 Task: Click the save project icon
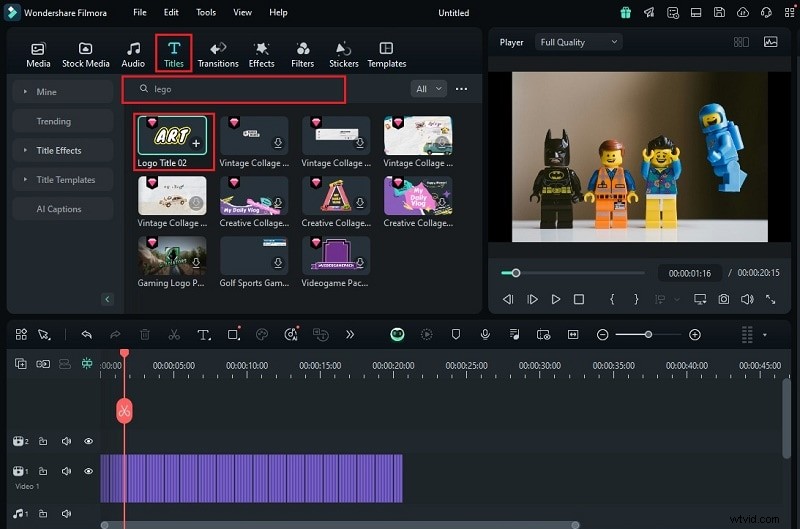(719, 12)
